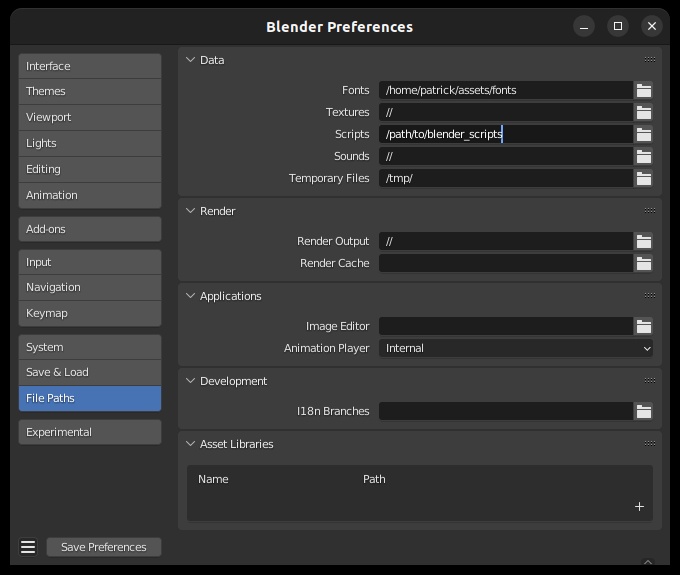Viewport: 680px width, 575px height.
Task: Select the File Paths tab
Action: (90, 398)
